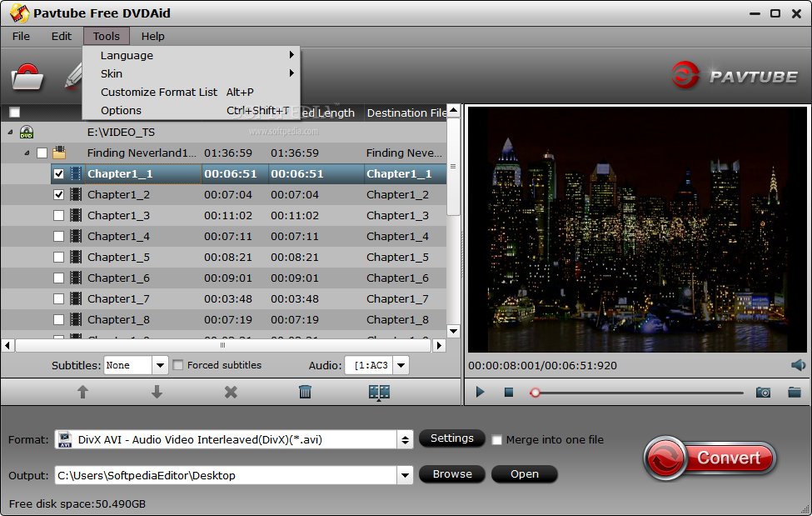
Task: Collapse the E:\VIDEO_TS tree node
Action: [x=10, y=133]
